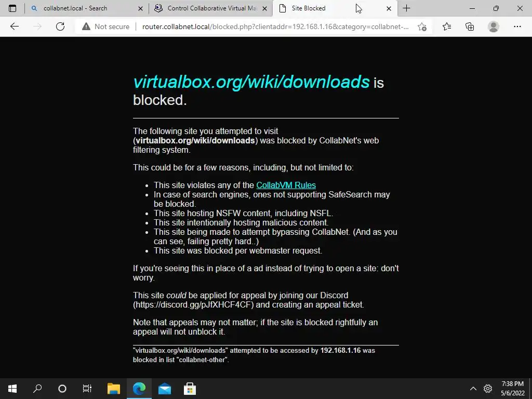Go back to the previous page

14,26
